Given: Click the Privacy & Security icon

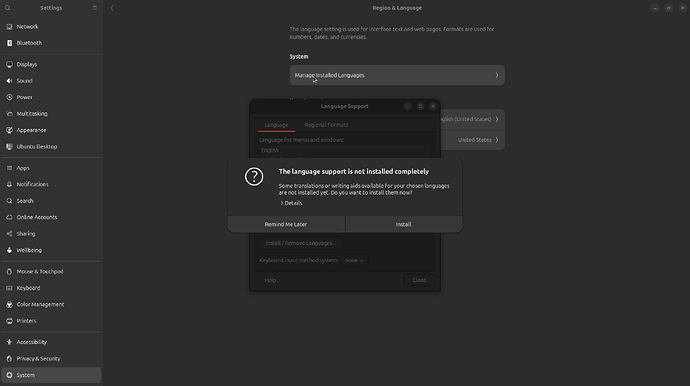Looking at the screenshot, I should tap(9, 359).
